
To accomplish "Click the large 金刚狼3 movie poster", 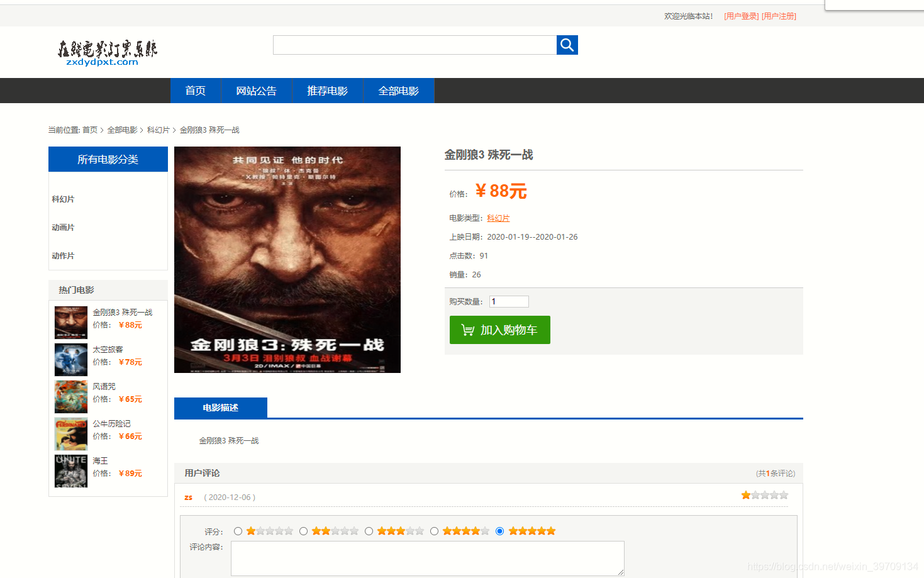I will click(x=287, y=260).
